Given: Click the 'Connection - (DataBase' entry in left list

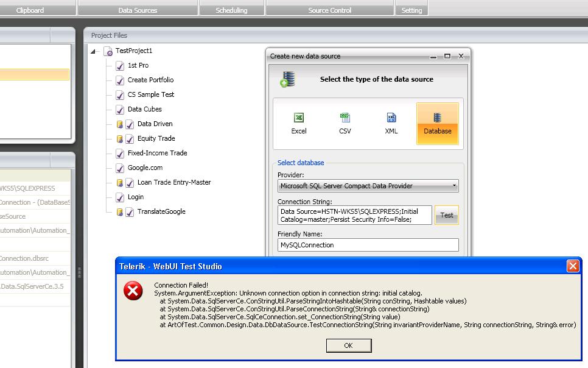Looking at the screenshot, I should 35,202.
